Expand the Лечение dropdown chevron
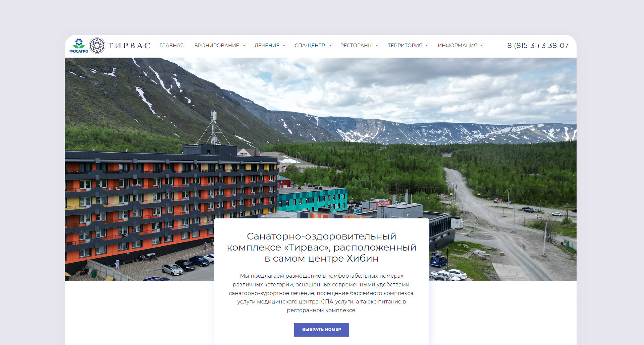644x345 pixels. (284, 46)
